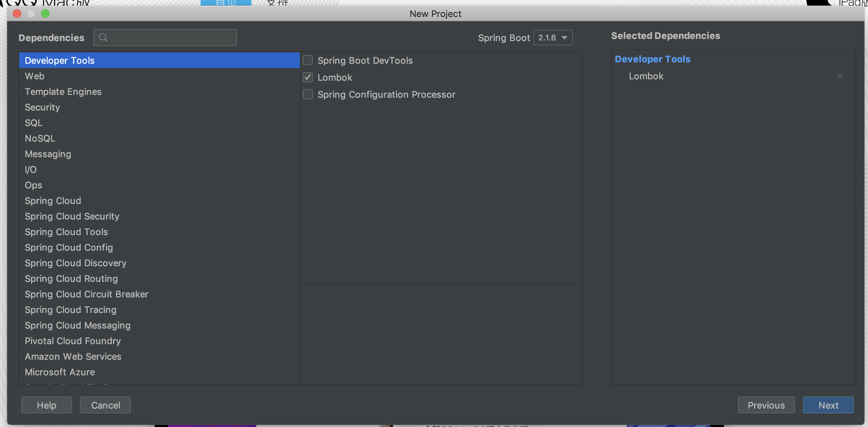
Task: Open the Microsoft Azure category
Action: [159, 372]
